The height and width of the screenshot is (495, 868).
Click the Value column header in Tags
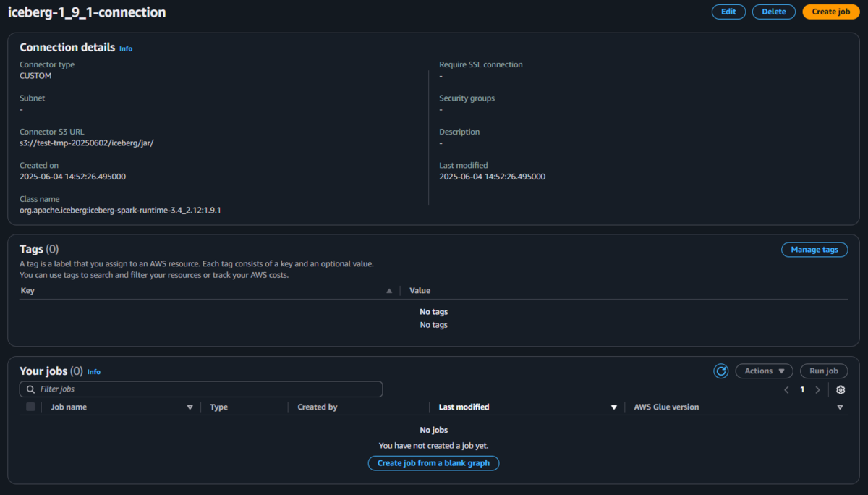point(420,291)
